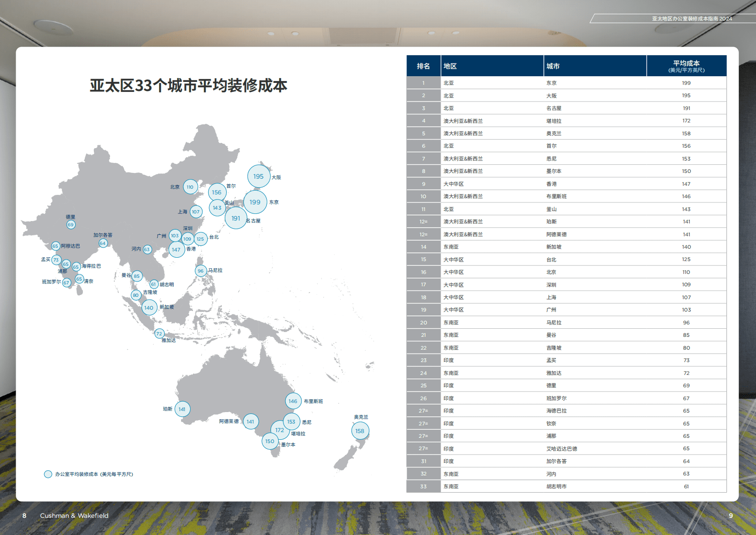756x535 pixels.
Task: Select the rank 1 row's 东京 city cell
Action: (552, 83)
